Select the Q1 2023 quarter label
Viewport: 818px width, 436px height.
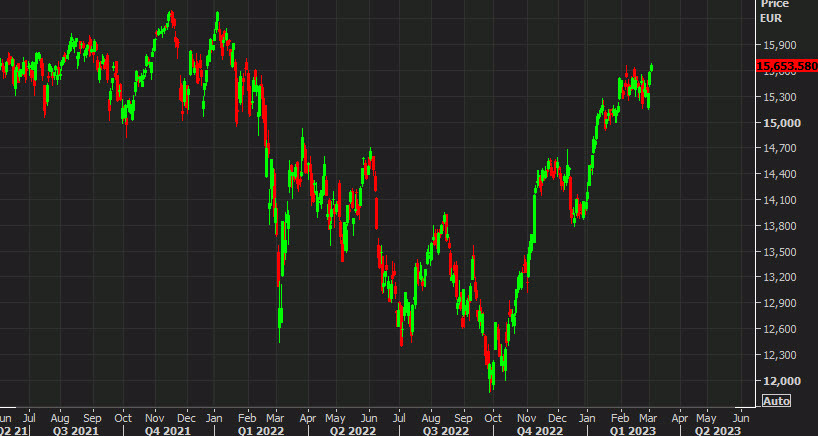[x=631, y=431]
